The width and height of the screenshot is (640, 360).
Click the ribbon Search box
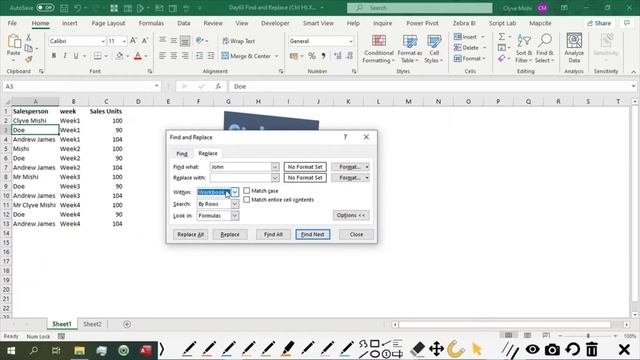tap(420, 8)
